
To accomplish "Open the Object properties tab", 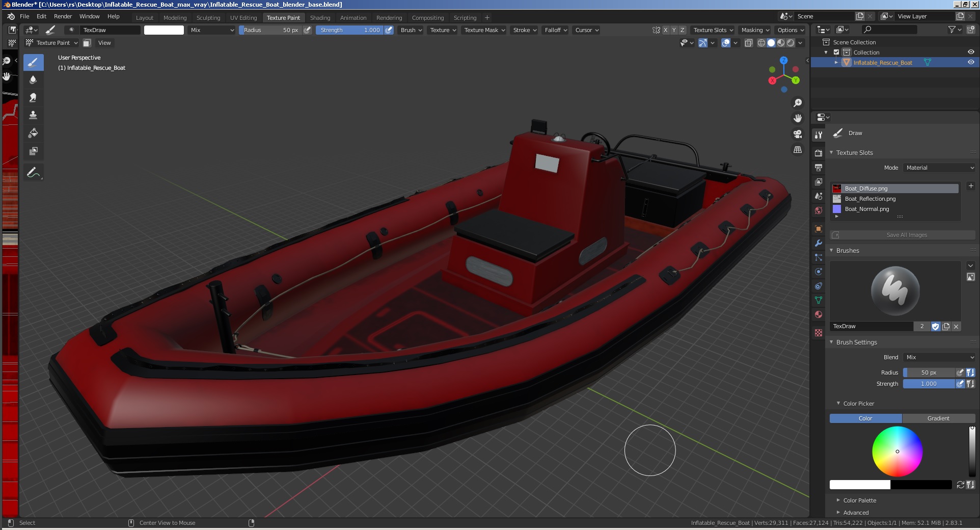I will [x=819, y=229].
